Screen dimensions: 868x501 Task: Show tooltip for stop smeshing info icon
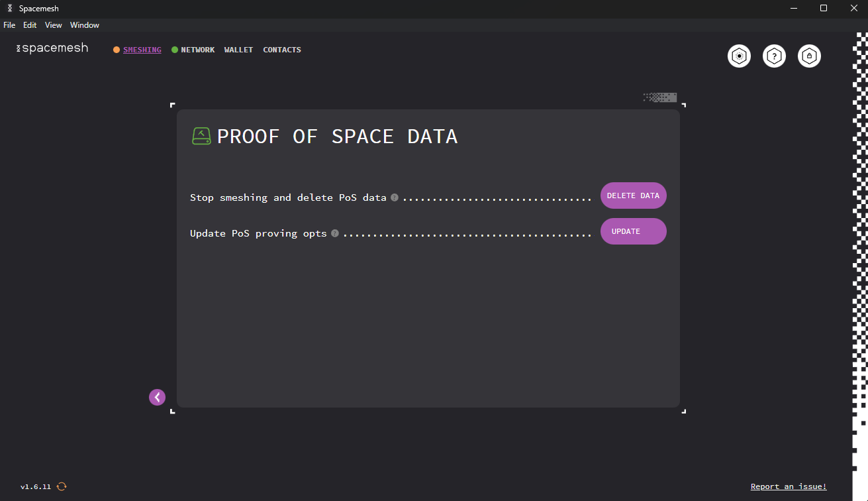(395, 197)
